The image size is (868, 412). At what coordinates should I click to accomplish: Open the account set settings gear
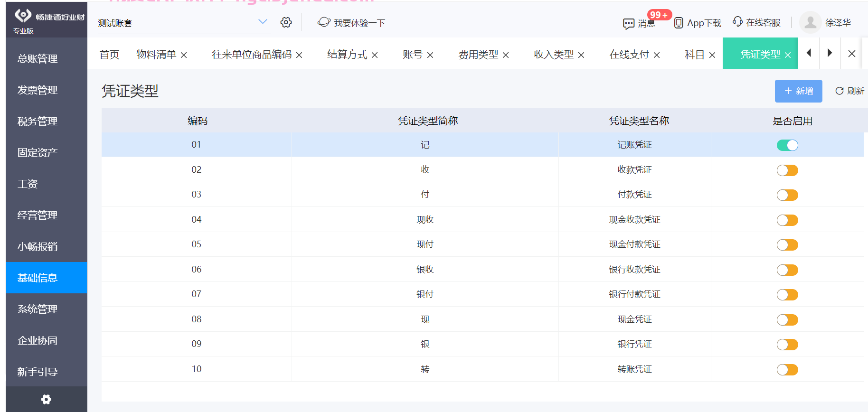[x=286, y=22]
